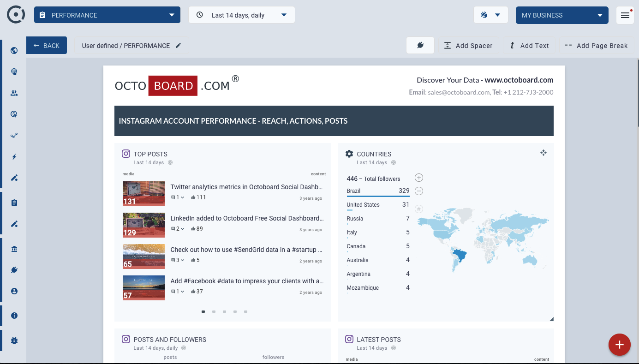This screenshot has height=364, width=639.
Task: Click Add Page Break
Action: click(x=596, y=46)
